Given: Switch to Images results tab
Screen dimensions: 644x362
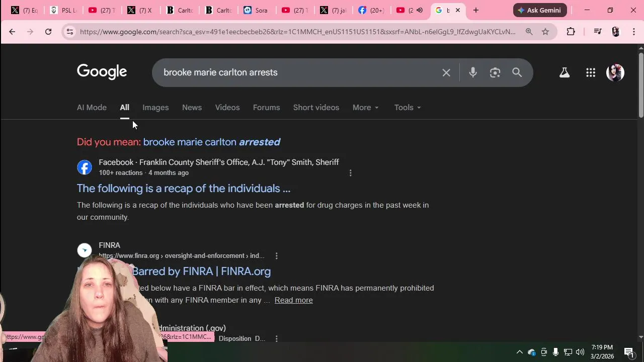Looking at the screenshot, I should coord(155,108).
